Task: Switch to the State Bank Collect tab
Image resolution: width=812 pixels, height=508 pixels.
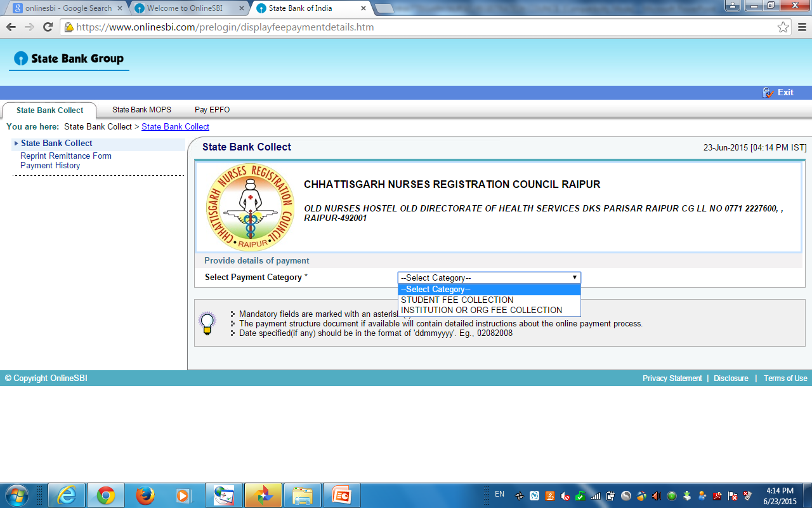Action: pyautogui.click(x=49, y=110)
